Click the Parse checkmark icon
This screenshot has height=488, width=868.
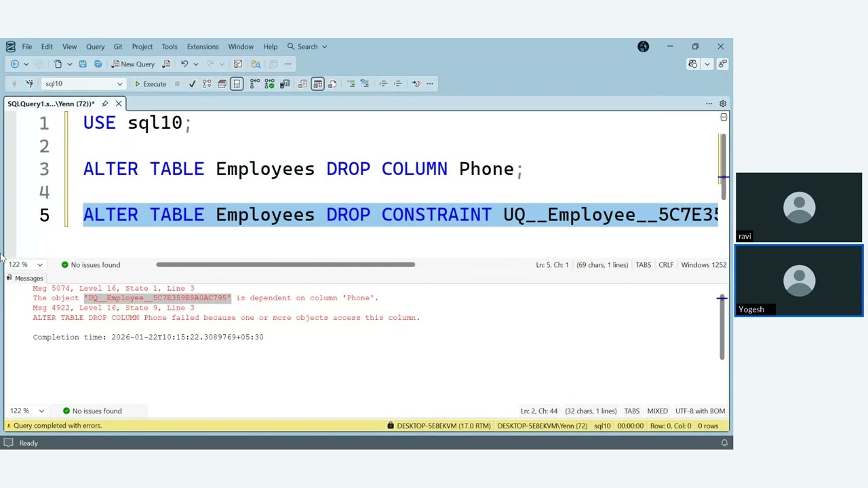click(192, 83)
